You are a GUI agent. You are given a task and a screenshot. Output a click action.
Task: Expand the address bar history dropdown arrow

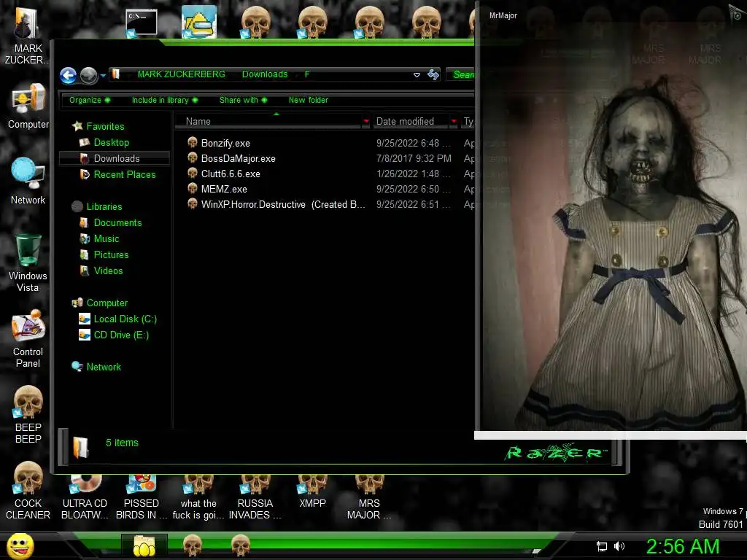(x=417, y=75)
